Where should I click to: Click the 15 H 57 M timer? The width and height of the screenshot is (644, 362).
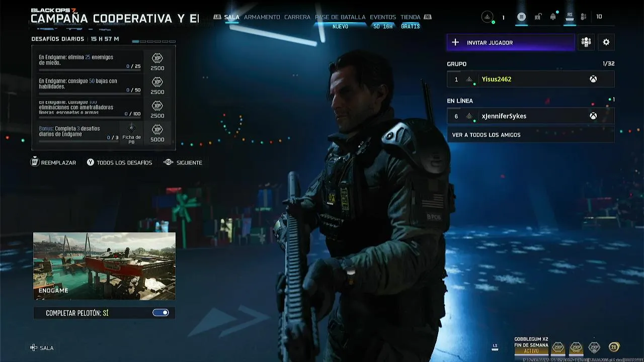tap(105, 39)
